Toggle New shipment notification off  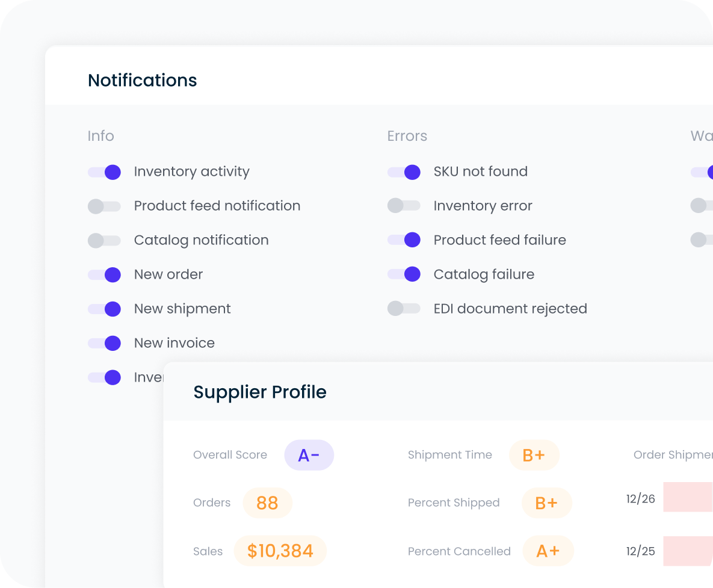coord(105,309)
